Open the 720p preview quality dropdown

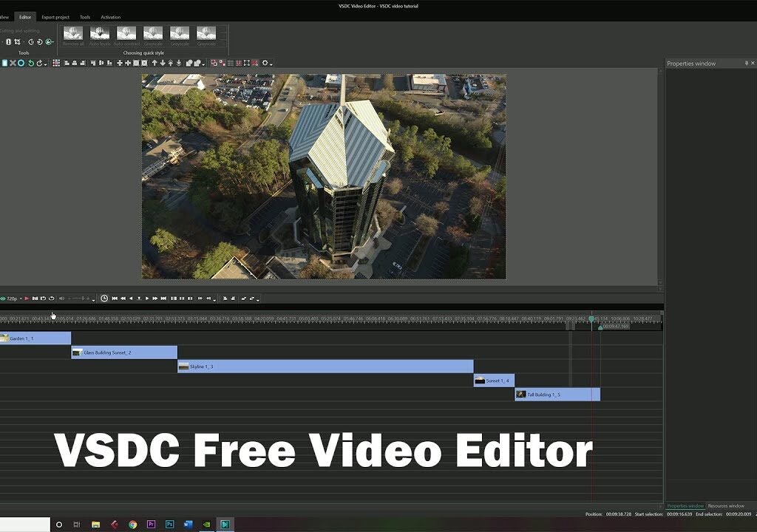click(21, 299)
